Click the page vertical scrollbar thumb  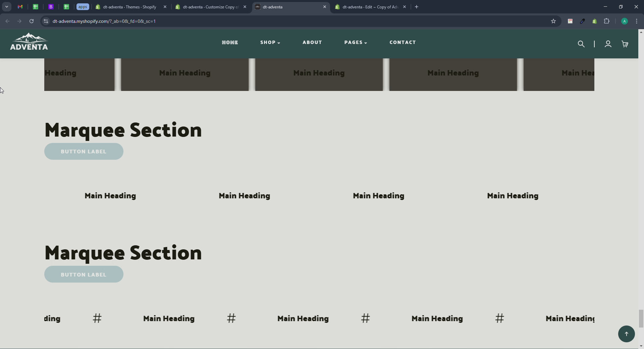[x=641, y=318]
